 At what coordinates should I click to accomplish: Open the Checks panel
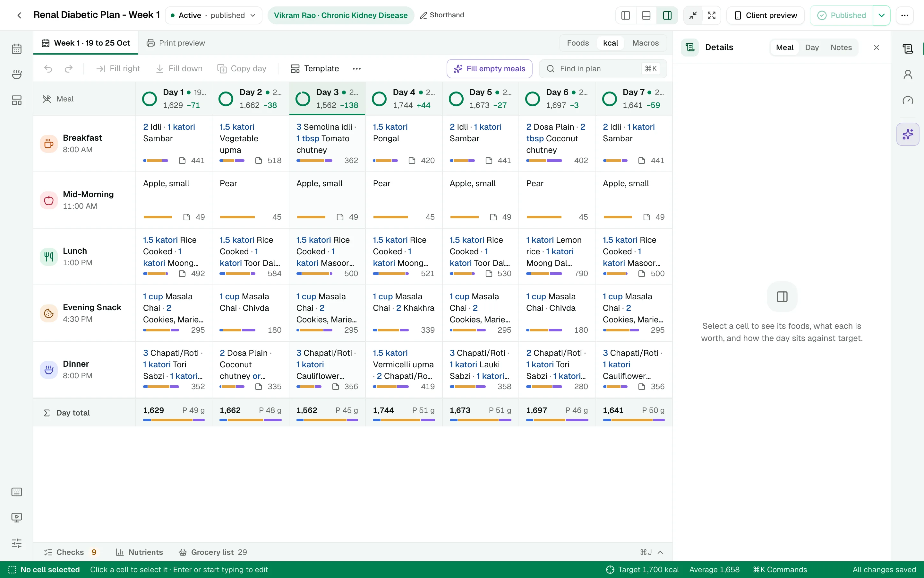(x=72, y=552)
